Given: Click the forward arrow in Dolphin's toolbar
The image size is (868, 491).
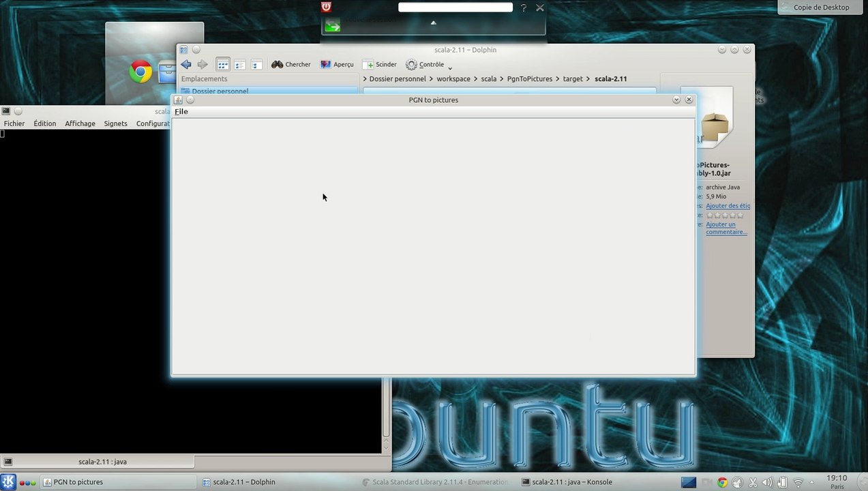Looking at the screenshot, I should (x=203, y=65).
